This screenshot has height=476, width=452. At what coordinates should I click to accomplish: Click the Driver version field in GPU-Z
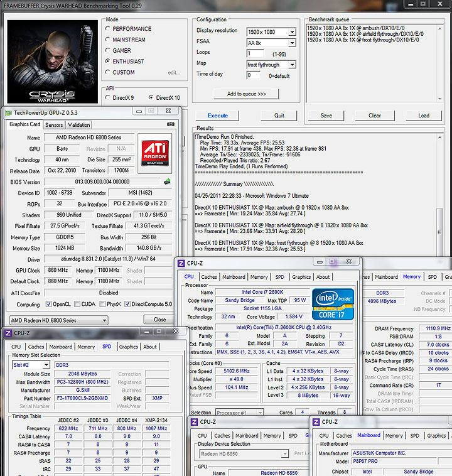point(108,259)
